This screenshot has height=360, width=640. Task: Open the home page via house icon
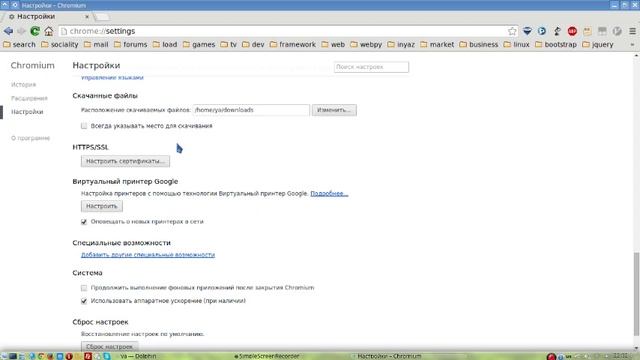click(x=49, y=31)
